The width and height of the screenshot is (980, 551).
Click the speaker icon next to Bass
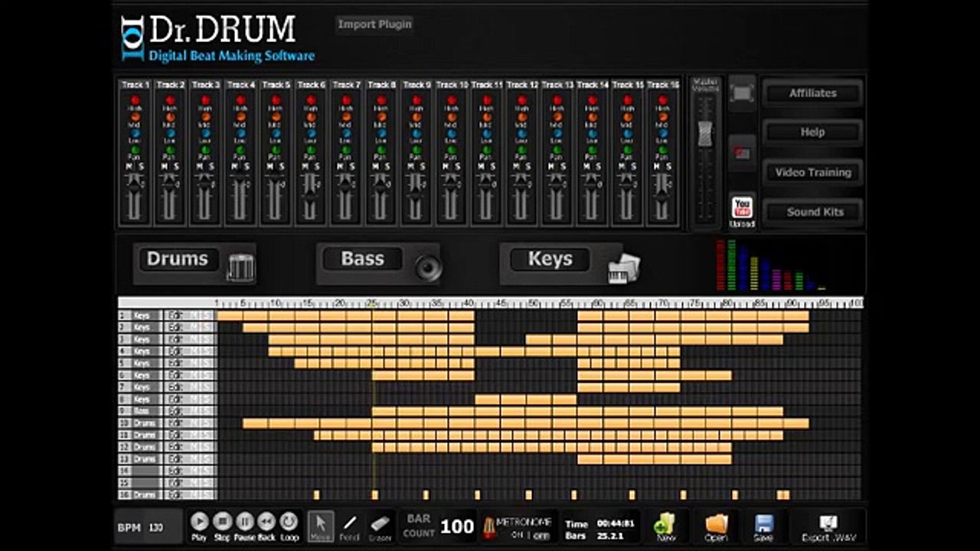(427, 268)
